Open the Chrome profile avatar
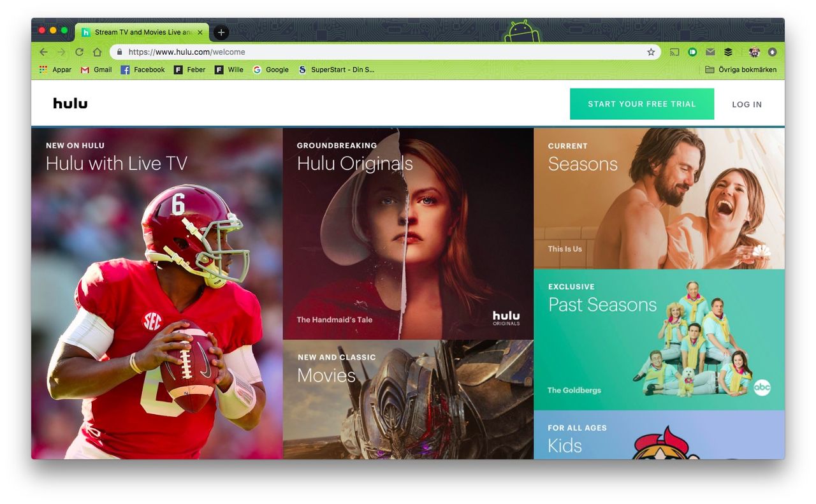Image resolution: width=816 pixels, height=504 pixels. tap(754, 52)
